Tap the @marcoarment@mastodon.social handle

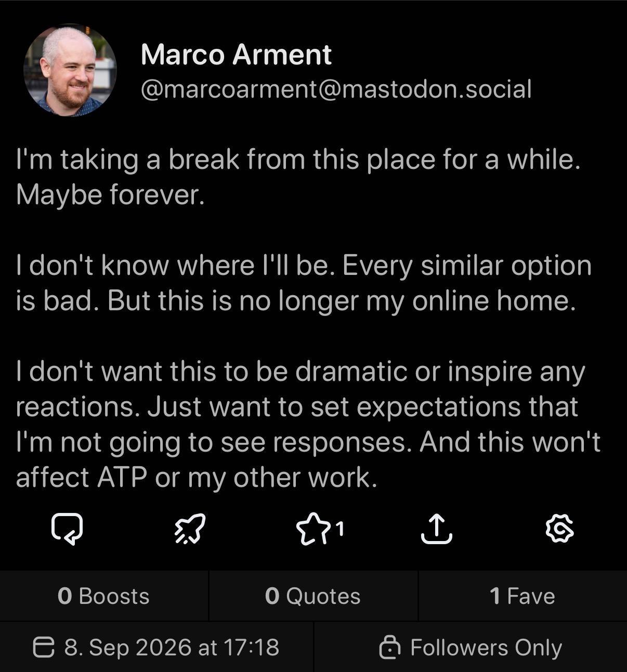click(x=336, y=89)
